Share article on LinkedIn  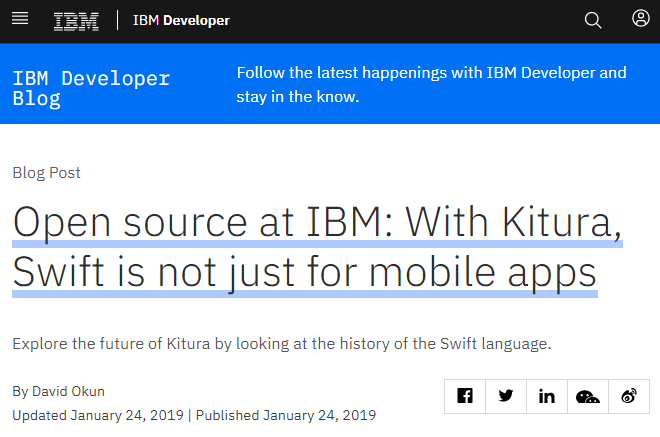547,396
